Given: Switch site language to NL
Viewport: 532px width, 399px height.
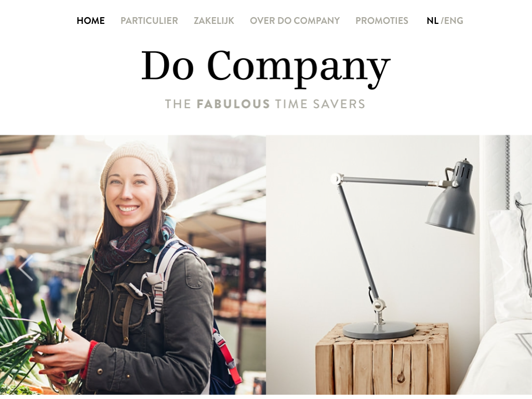Looking at the screenshot, I should (433, 21).
